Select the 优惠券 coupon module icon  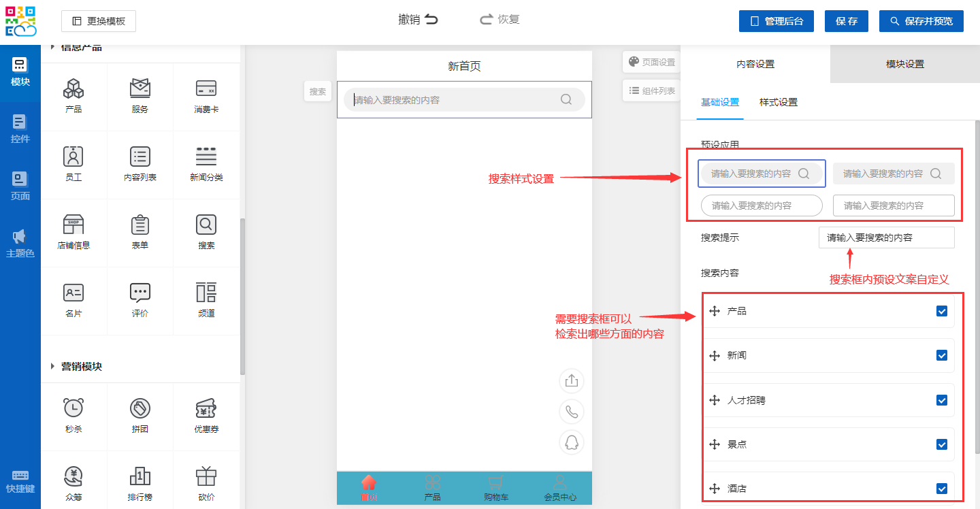pyautogui.click(x=206, y=415)
